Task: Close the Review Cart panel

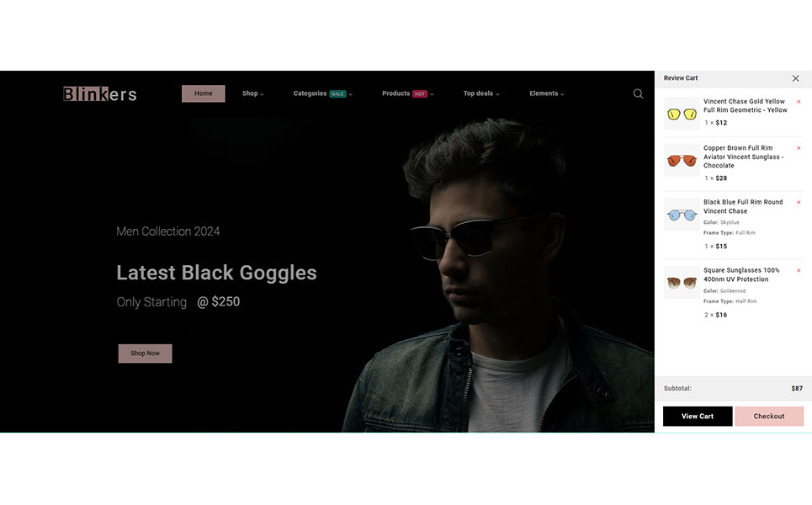Action: point(795,78)
